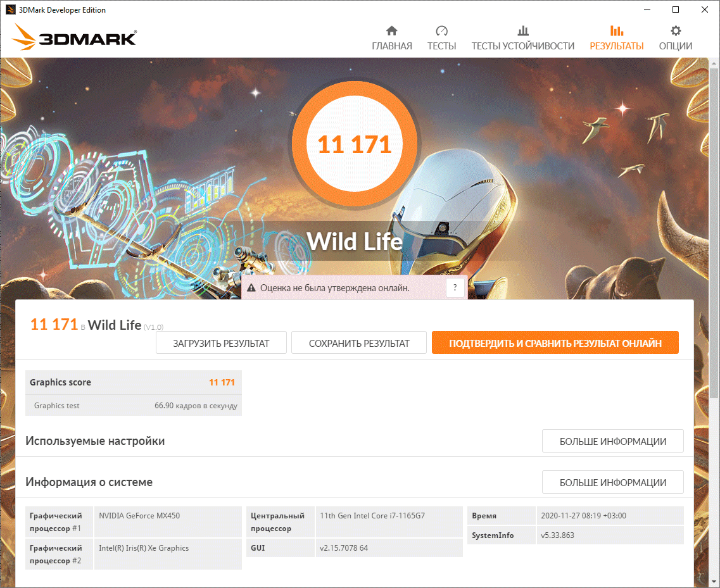Maximize the 3DMark window
This screenshot has width=720, height=588.
click(676, 9)
